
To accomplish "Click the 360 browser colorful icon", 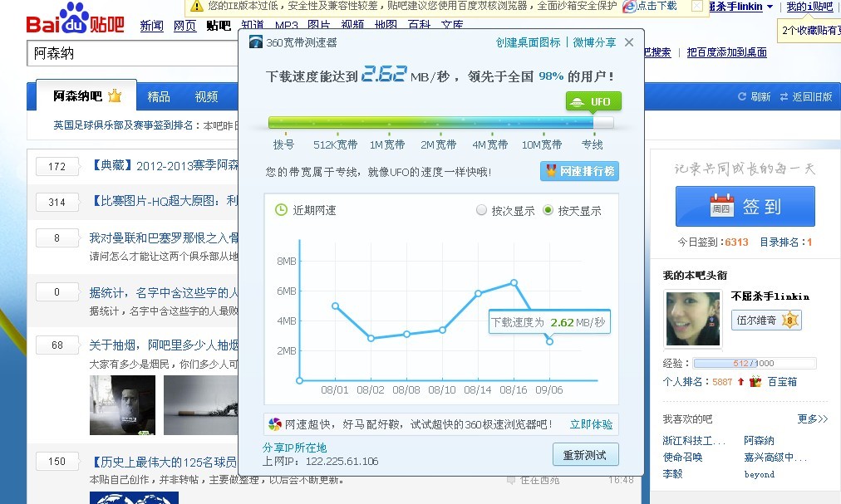I will pos(274,424).
